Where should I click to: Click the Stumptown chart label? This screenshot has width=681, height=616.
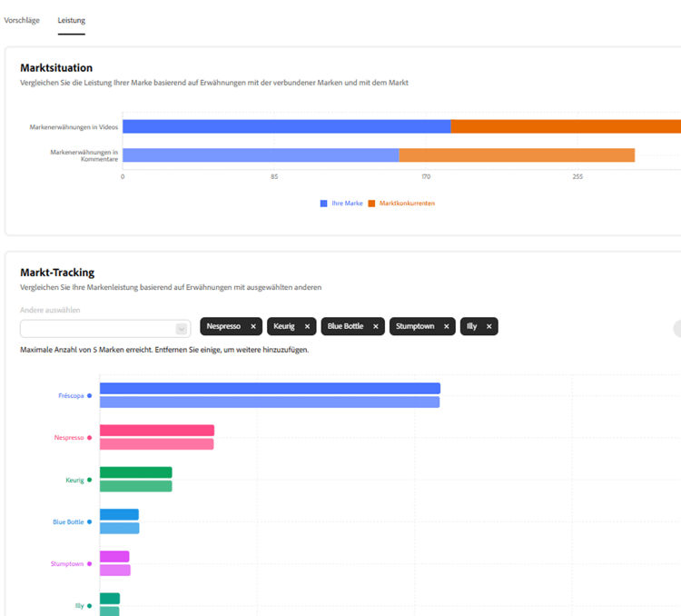(67, 564)
